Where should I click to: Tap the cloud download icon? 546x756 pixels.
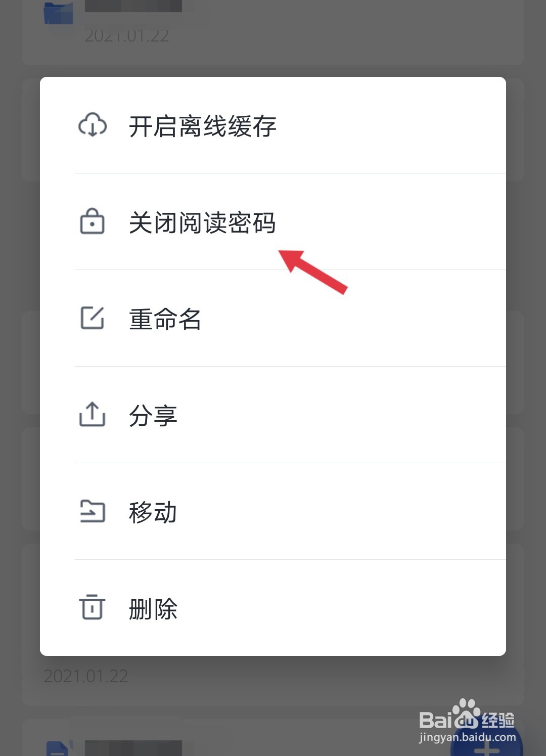[93, 125]
